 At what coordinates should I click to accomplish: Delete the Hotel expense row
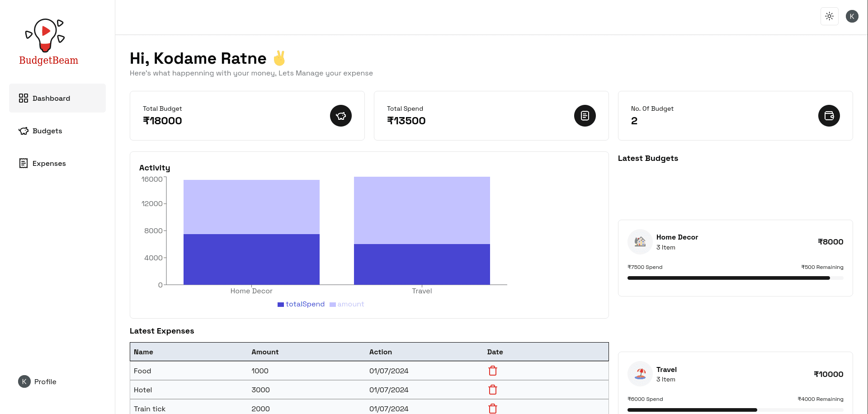(492, 390)
